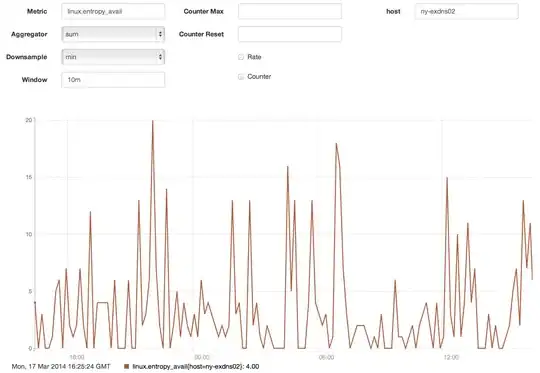Click the Counter Reset input field
The height and width of the screenshot is (373, 540).
click(290, 34)
